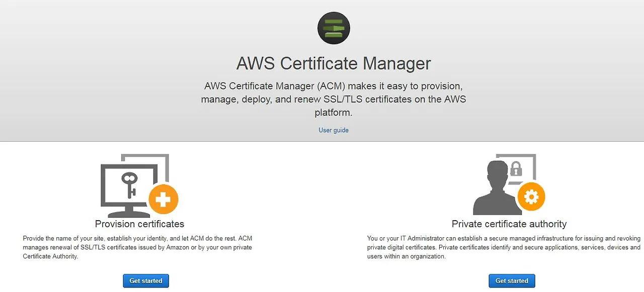Click the Private certificate authority heading
This screenshot has width=644, height=292.
click(x=509, y=224)
